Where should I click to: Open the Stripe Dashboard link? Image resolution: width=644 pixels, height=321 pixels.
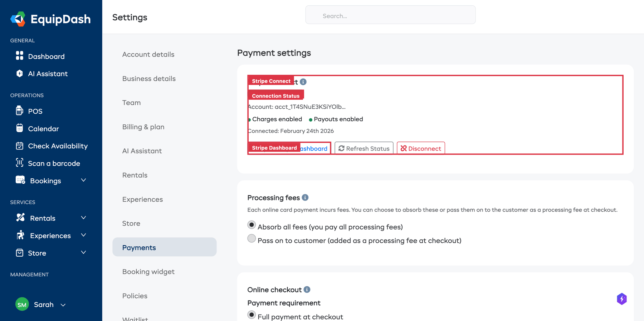click(289, 148)
